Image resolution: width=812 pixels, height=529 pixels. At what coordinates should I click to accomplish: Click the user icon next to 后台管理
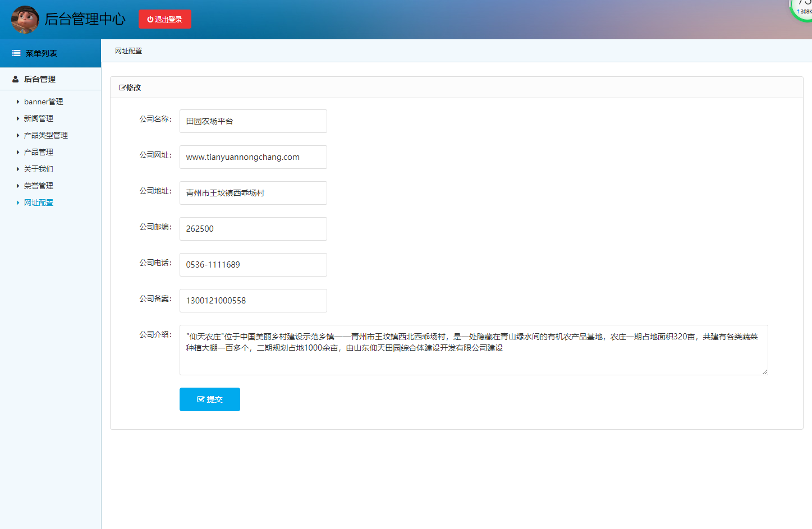pyautogui.click(x=15, y=79)
